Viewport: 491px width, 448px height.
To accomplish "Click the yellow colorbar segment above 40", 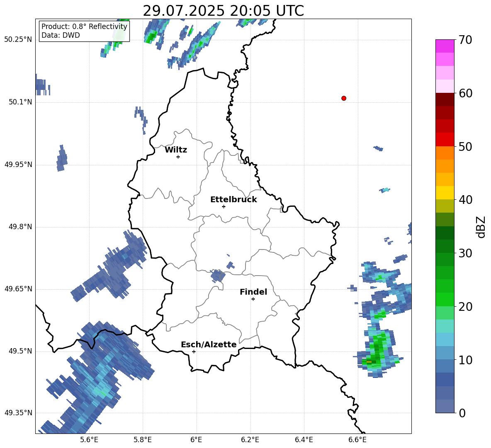I will 445,193.
